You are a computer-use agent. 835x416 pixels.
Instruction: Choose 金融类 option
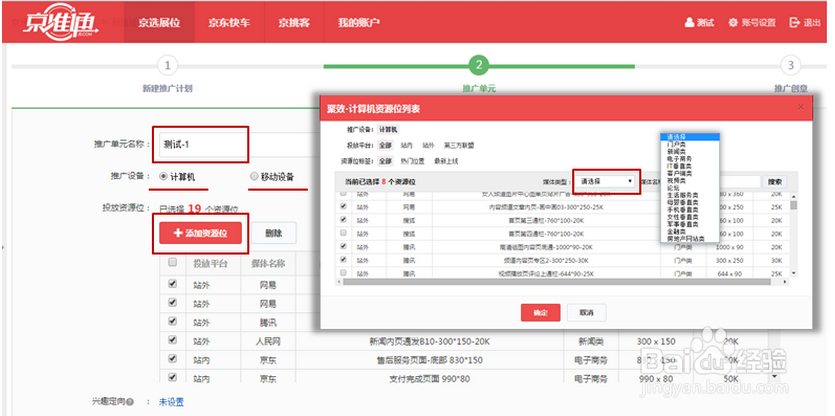point(690,232)
